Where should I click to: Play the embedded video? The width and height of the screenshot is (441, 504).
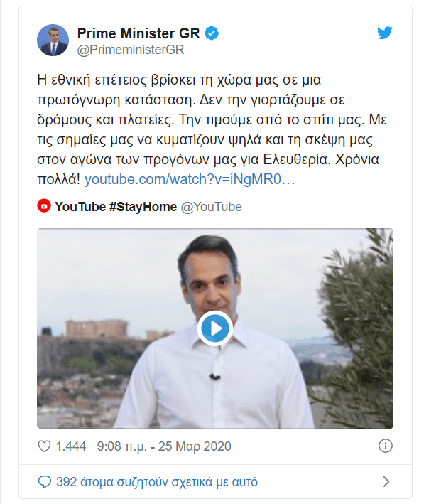tap(214, 328)
